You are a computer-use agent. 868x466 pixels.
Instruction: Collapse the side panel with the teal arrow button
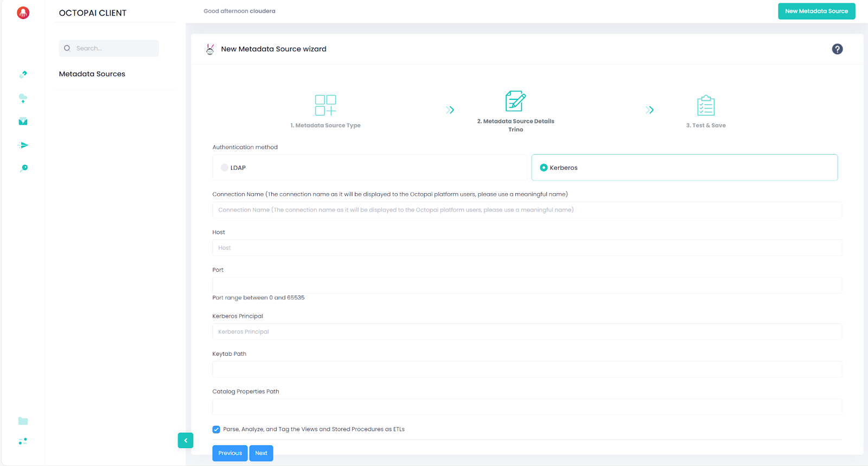pos(186,441)
